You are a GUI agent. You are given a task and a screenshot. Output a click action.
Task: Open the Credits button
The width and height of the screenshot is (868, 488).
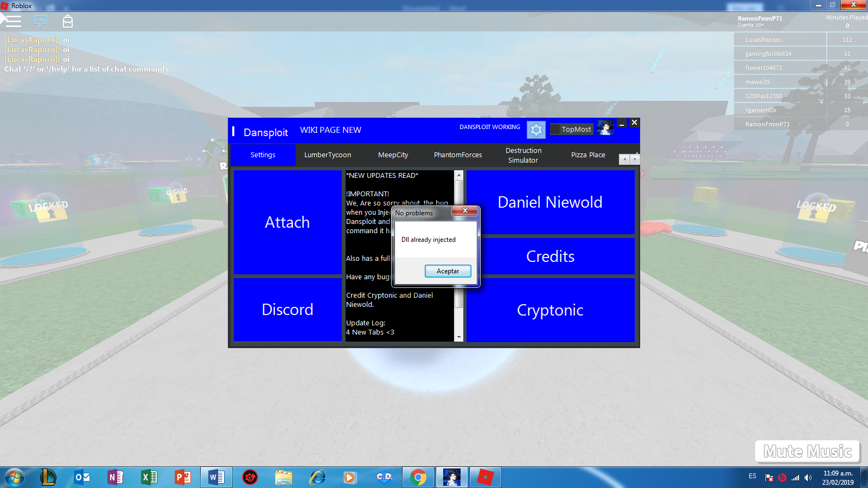pos(550,256)
